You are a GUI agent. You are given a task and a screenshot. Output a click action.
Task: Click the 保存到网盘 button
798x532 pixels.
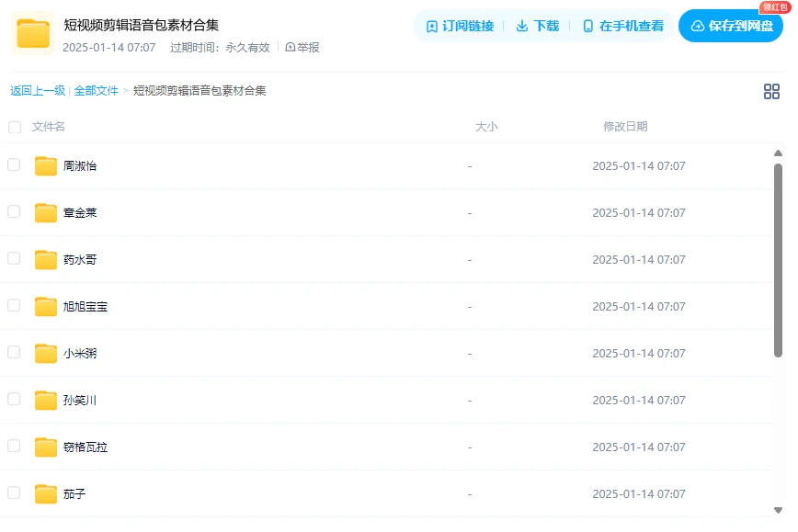click(730, 26)
